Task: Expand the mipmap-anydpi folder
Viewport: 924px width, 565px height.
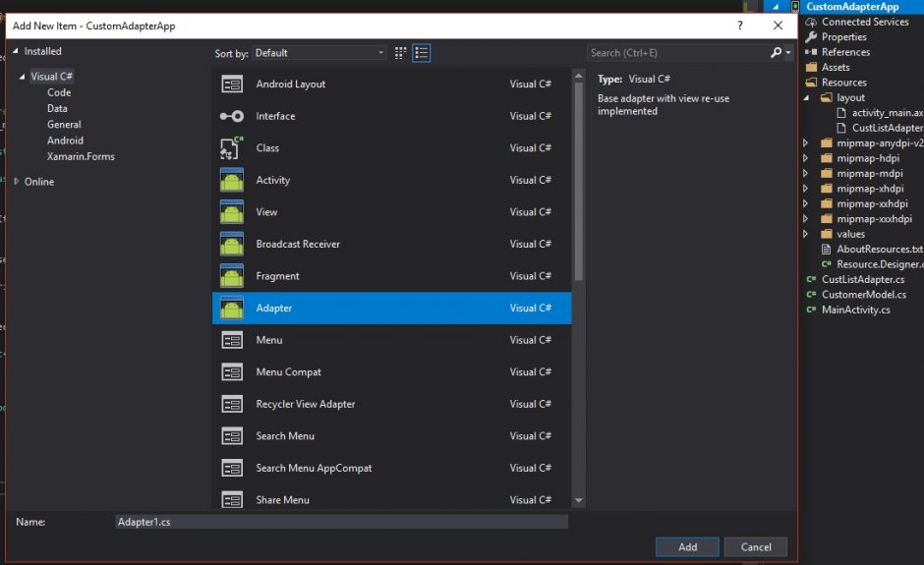Action: (806, 143)
